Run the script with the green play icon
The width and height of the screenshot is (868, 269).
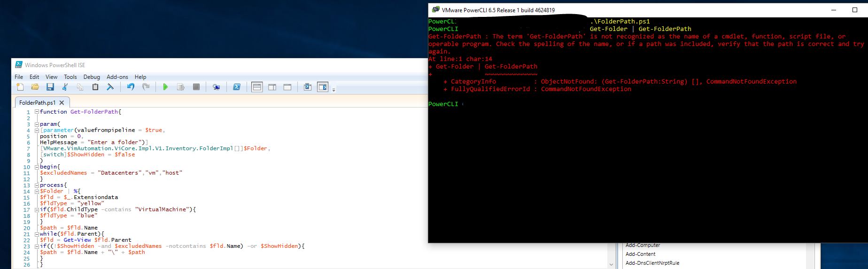tap(165, 87)
